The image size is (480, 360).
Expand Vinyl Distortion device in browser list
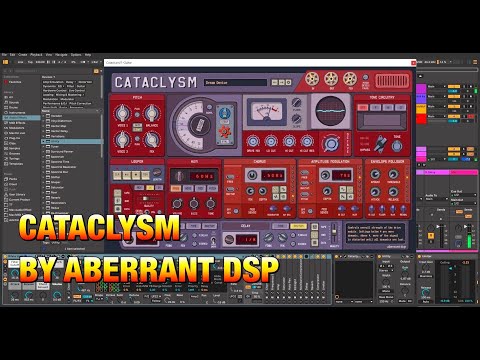(44, 121)
